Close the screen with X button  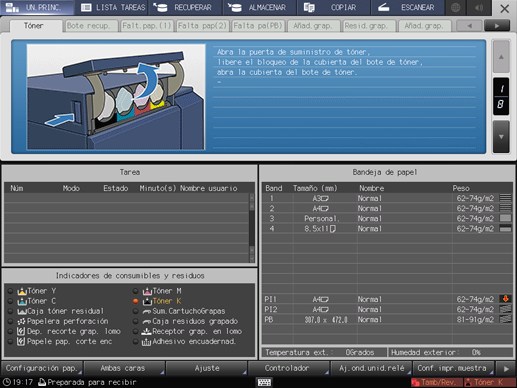point(505,8)
